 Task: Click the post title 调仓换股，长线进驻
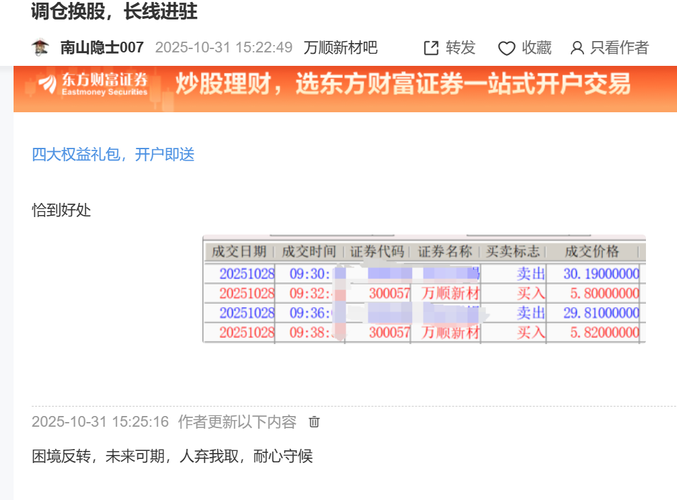click(x=114, y=11)
